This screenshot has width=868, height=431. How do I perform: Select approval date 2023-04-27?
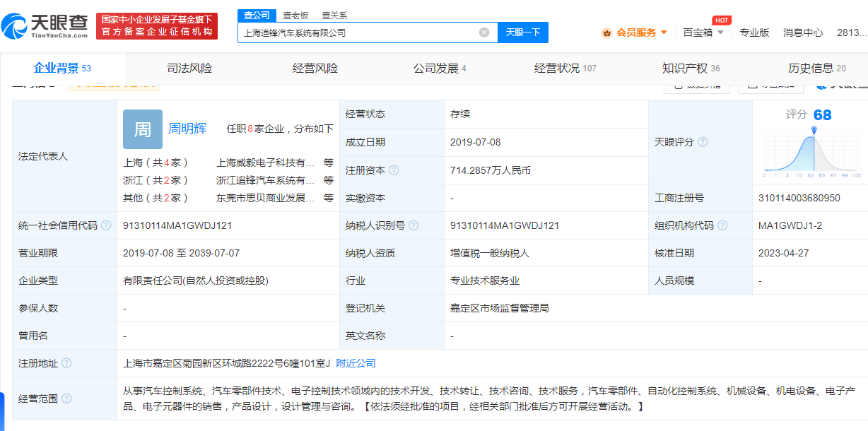click(x=784, y=253)
